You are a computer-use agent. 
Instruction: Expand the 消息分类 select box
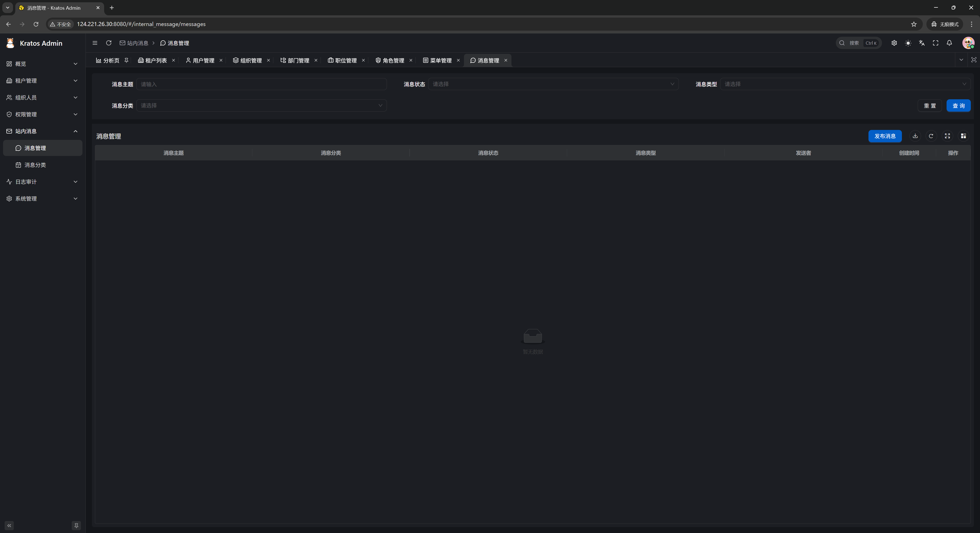pyautogui.click(x=261, y=105)
